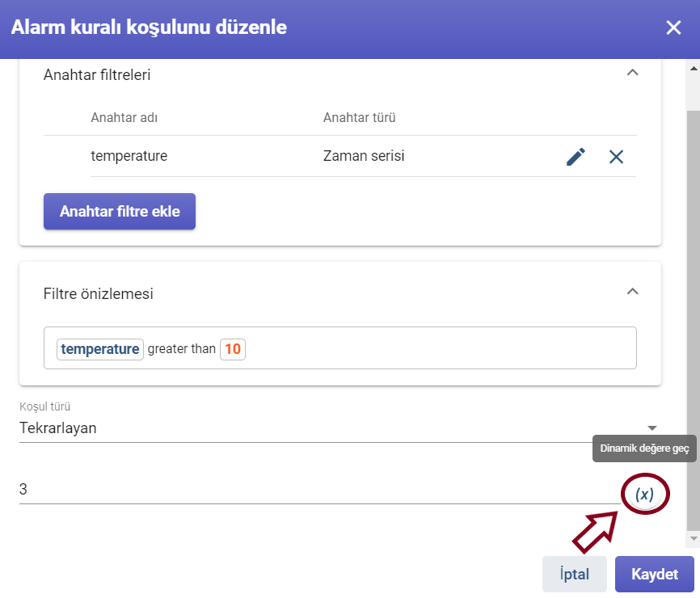The height and width of the screenshot is (598, 700).
Task: Open the Koşul türü dropdown
Action: pyautogui.click(x=340, y=428)
